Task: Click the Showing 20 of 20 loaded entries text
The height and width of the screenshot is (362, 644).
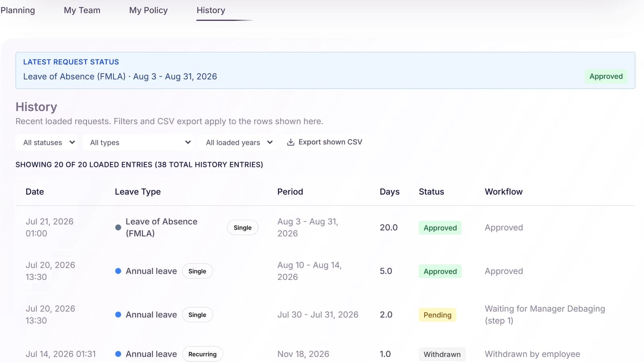Action: click(139, 165)
